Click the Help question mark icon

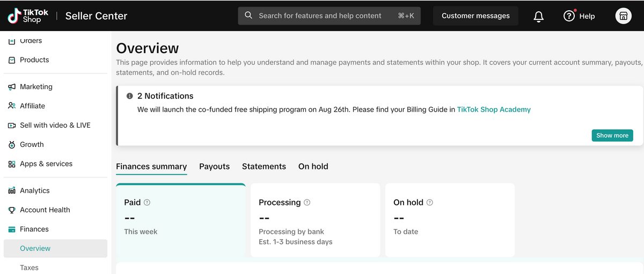(x=569, y=16)
